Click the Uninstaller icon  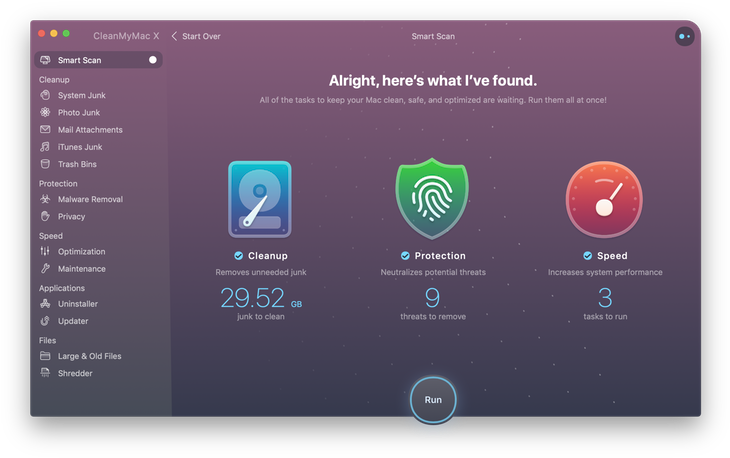tap(45, 303)
